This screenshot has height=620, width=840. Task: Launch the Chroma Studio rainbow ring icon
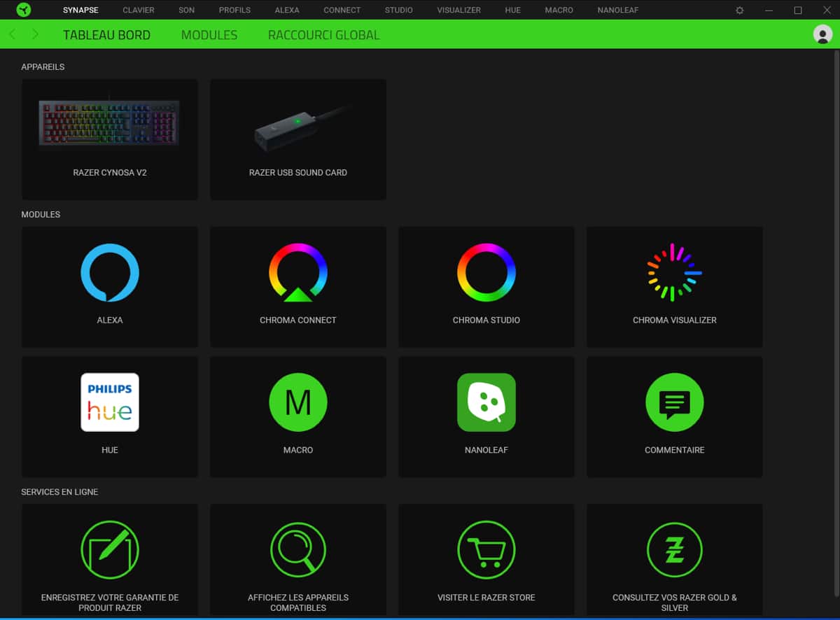[486, 272]
